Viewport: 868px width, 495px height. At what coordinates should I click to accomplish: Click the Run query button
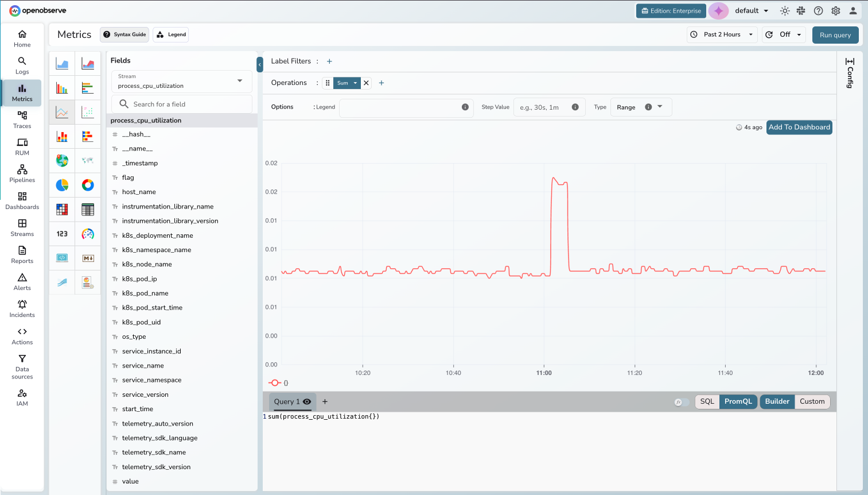[835, 35]
